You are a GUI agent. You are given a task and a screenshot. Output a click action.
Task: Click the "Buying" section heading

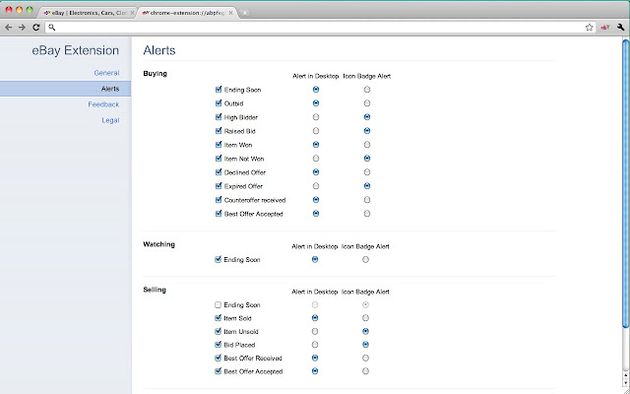tap(155, 73)
